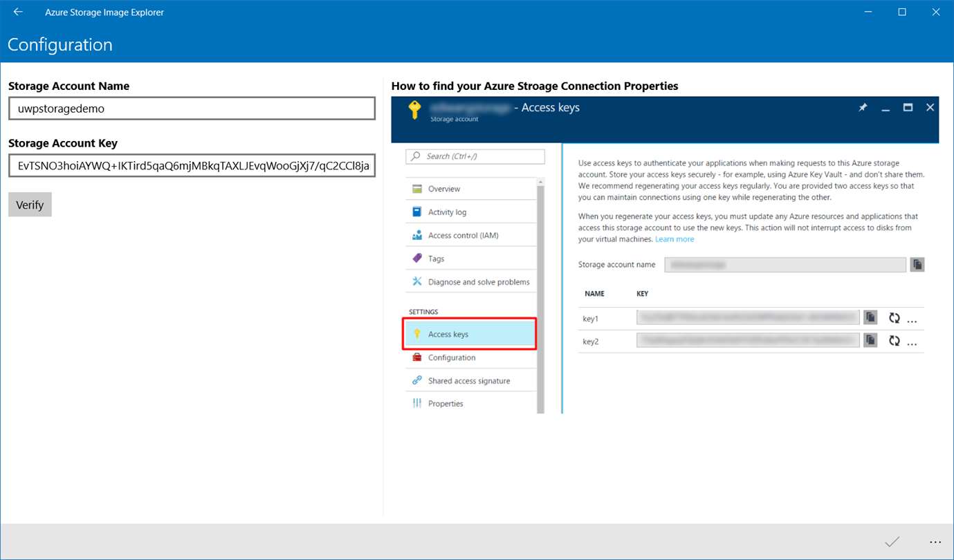Select Access keys under Settings
Screen dimensions: 954x560
click(x=470, y=334)
